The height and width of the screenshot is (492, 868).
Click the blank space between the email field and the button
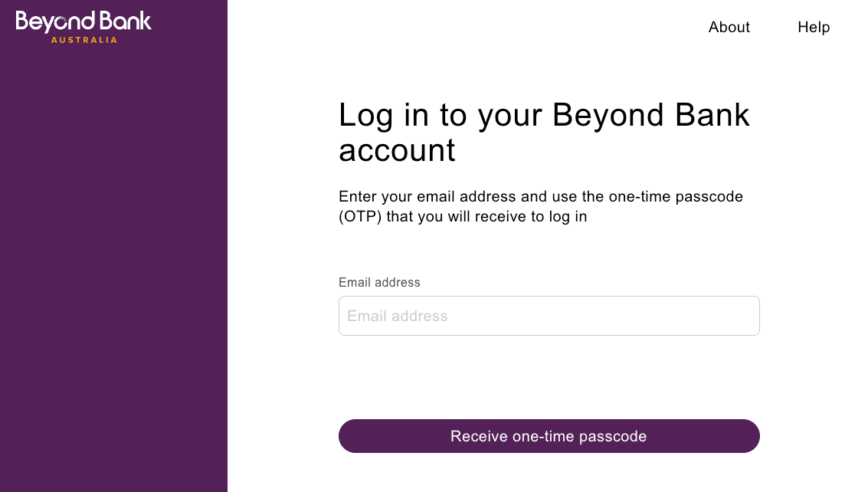(549, 377)
